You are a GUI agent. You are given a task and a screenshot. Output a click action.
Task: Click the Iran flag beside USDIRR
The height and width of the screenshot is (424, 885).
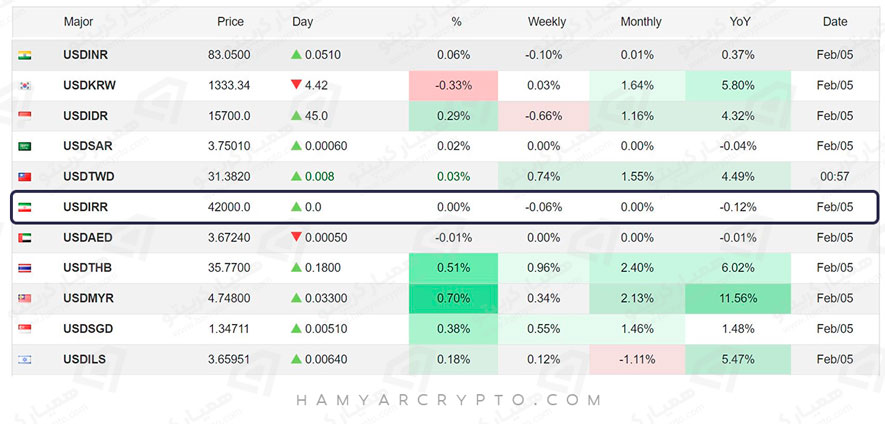(x=25, y=207)
